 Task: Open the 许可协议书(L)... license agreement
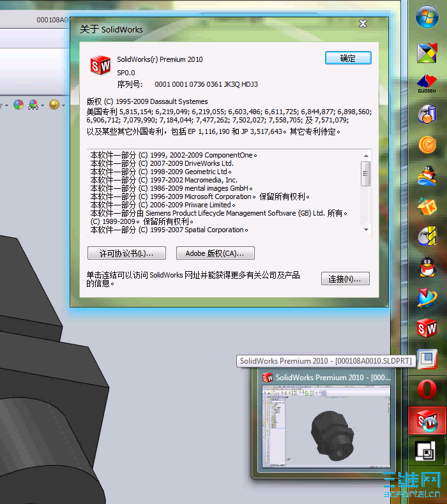point(126,253)
